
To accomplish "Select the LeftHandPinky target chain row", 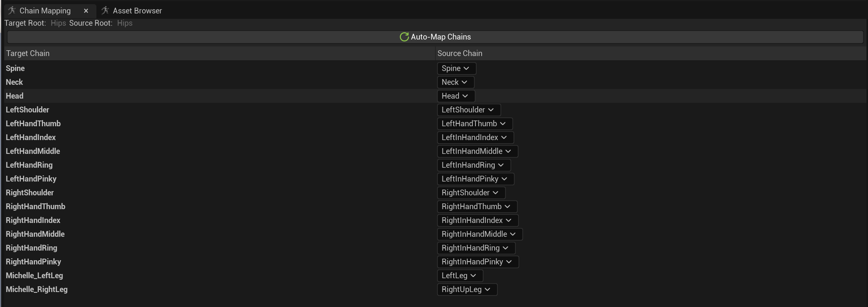I will tap(435, 179).
